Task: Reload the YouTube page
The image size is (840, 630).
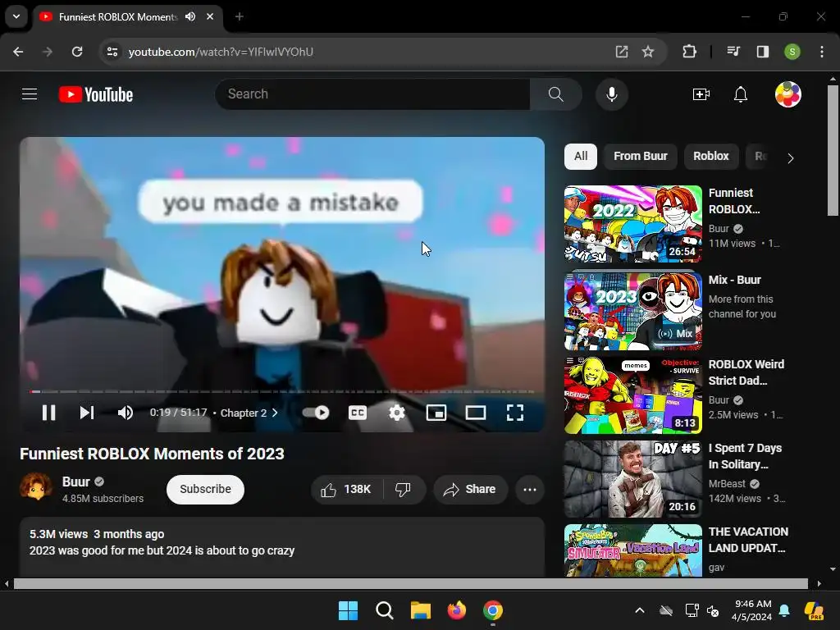Action: coord(77,52)
